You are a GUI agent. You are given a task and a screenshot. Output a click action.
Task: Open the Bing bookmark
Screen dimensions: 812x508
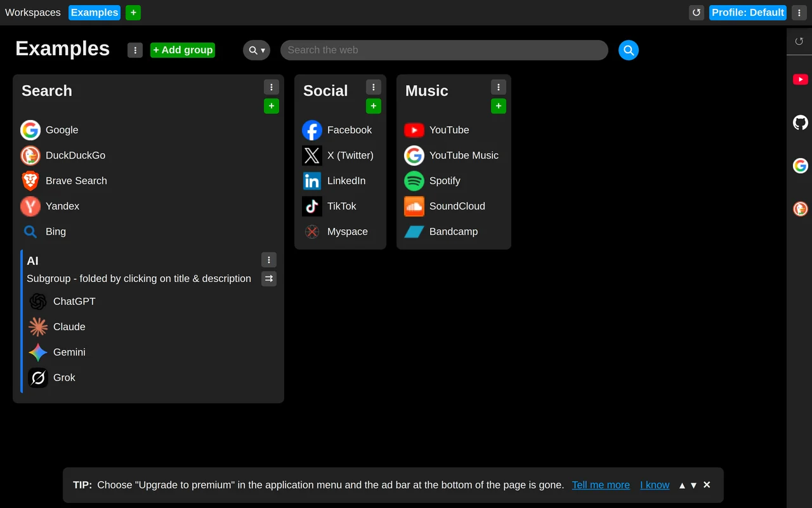[x=43, y=231]
